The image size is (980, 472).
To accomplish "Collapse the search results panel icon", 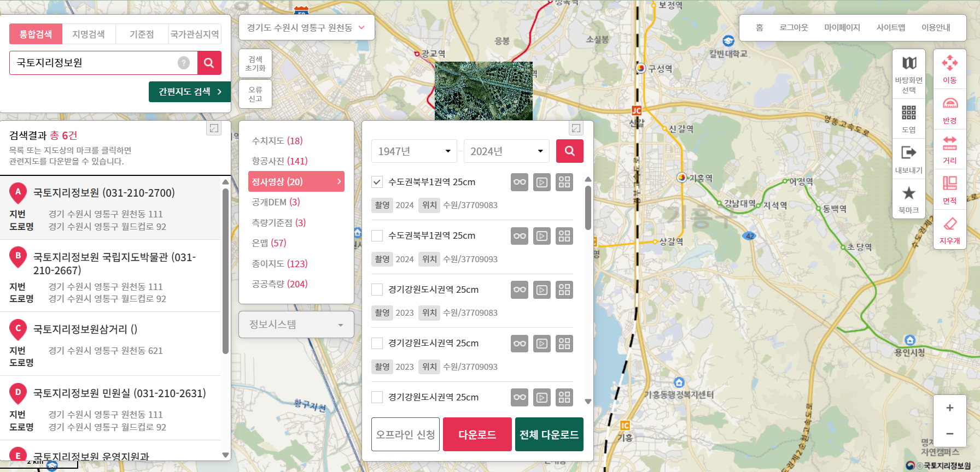I will [x=214, y=128].
